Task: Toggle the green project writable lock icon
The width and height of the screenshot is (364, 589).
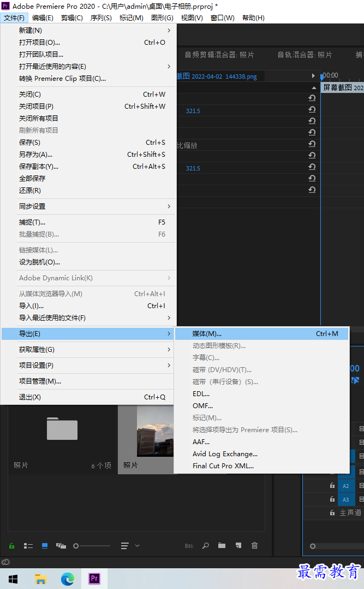Action: 11,546
